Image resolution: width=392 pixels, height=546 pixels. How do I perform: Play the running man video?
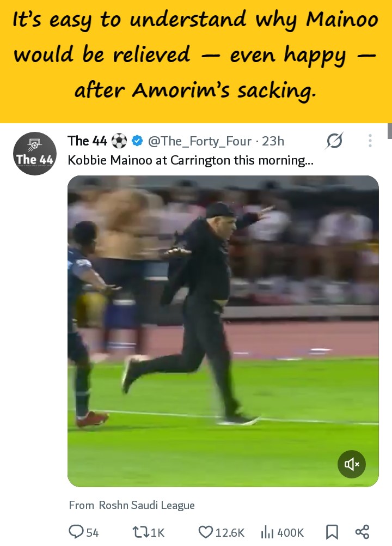pos(223,331)
